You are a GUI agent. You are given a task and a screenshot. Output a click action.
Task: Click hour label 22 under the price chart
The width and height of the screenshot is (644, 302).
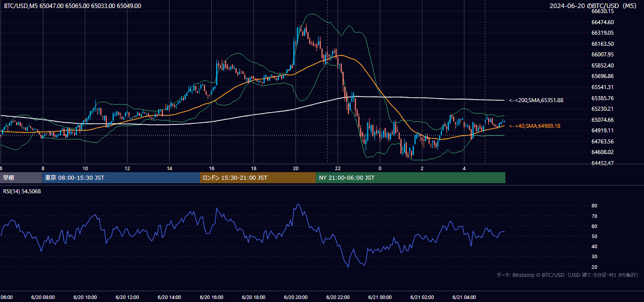(x=338, y=169)
